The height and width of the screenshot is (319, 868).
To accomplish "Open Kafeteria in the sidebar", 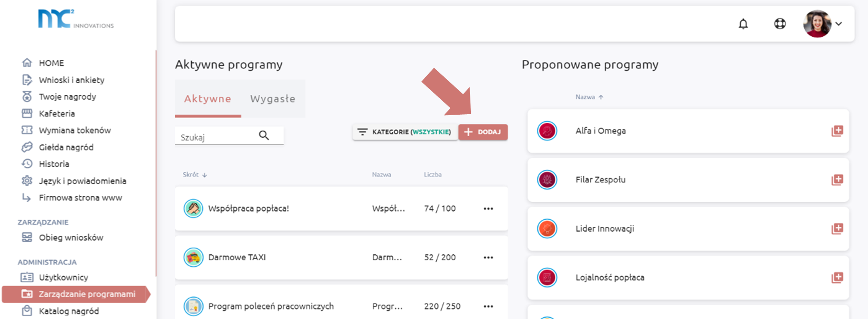I will pyautogui.click(x=56, y=113).
